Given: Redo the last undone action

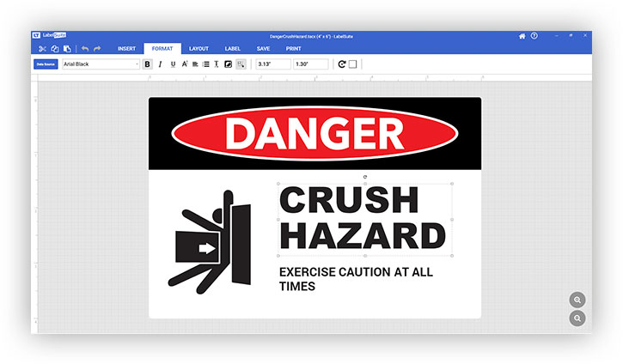Looking at the screenshot, I should tap(97, 49).
